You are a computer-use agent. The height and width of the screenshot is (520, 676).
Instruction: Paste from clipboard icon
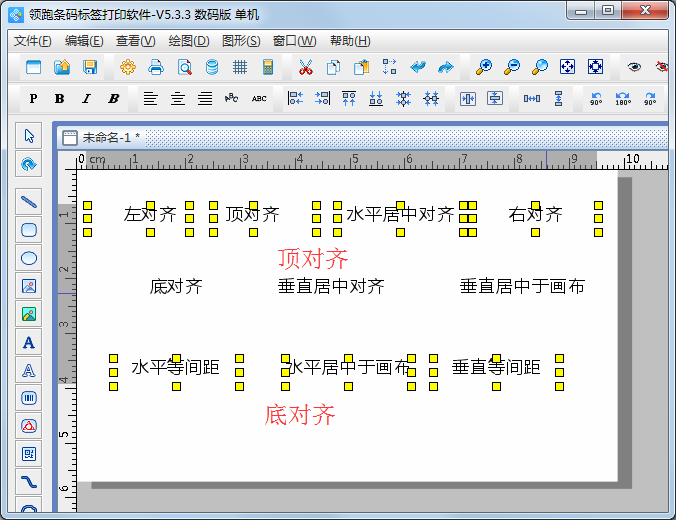coord(362,67)
